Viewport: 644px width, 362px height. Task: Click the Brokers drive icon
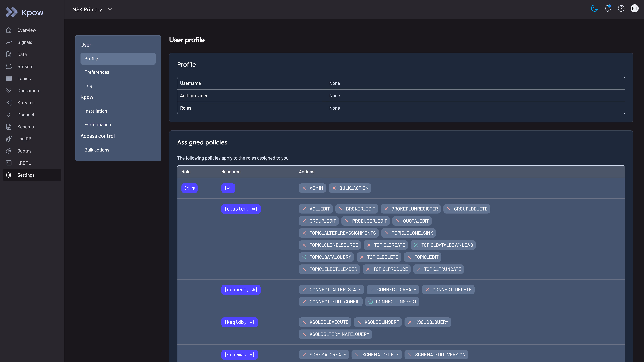coord(9,66)
